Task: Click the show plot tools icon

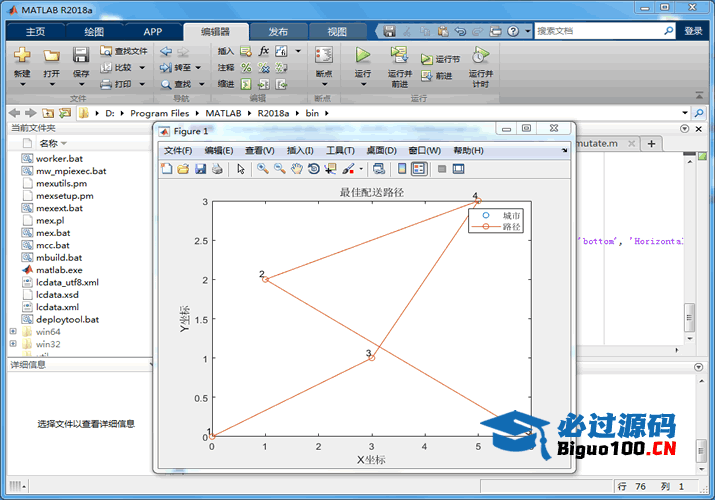Action: (x=458, y=169)
